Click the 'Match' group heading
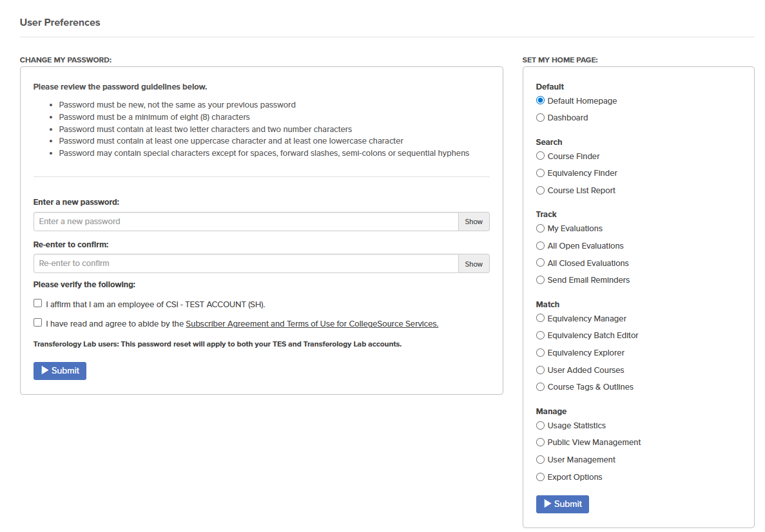765x532 pixels. 547,304
